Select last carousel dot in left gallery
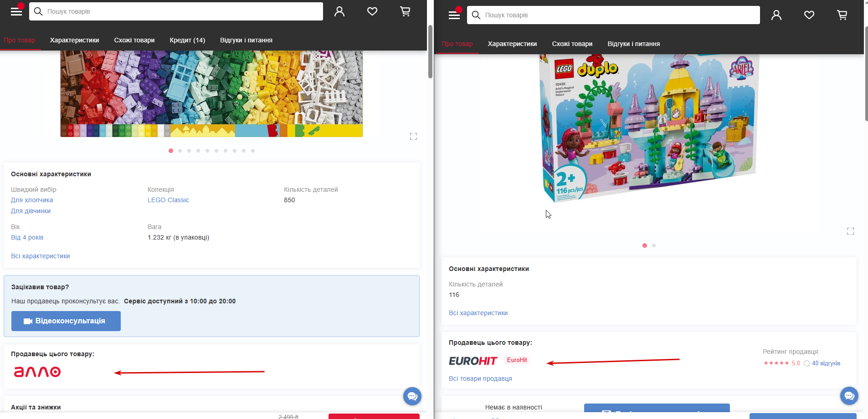 tap(253, 151)
